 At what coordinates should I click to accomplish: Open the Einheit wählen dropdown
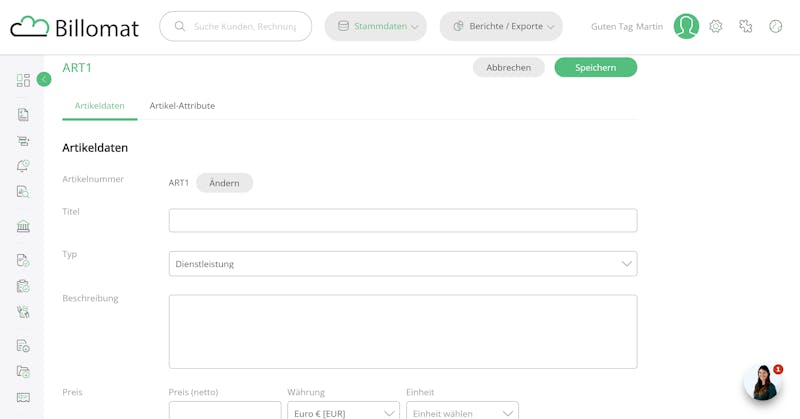(x=462, y=412)
